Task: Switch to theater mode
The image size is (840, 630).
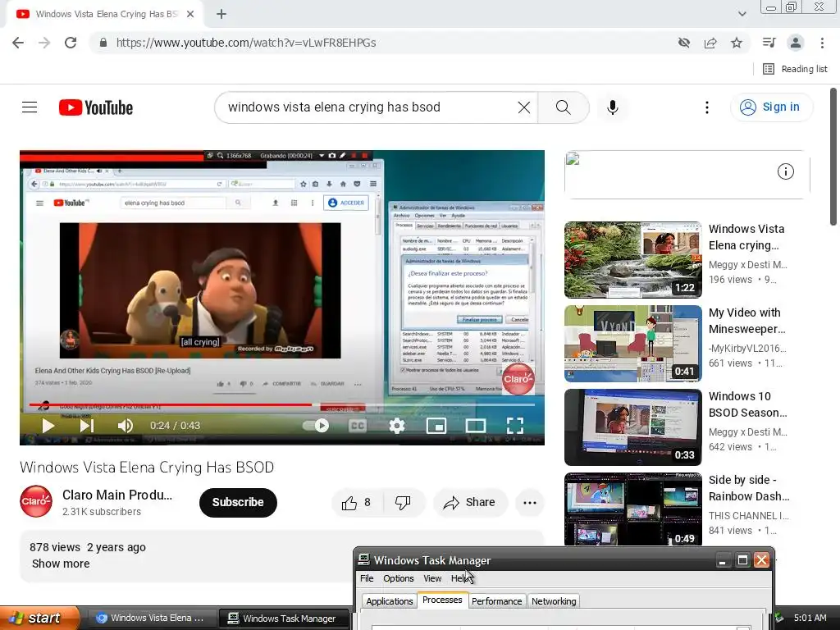Action: pos(476,426)
